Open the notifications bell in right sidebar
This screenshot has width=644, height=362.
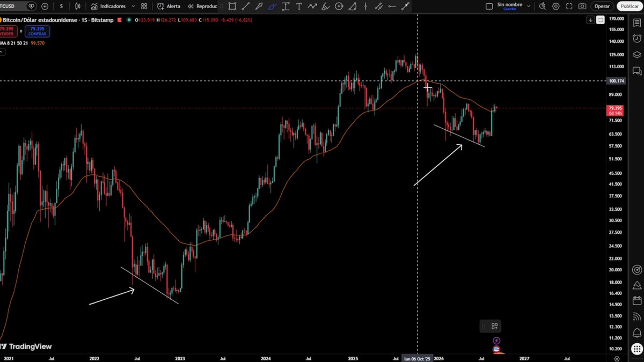(637, 333)
